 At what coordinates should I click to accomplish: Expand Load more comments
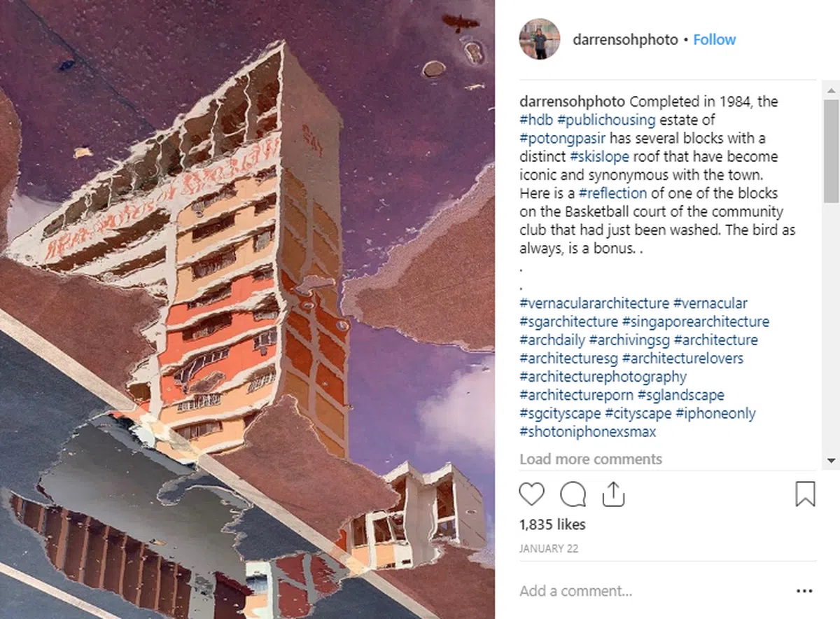[x=591, y=459]
